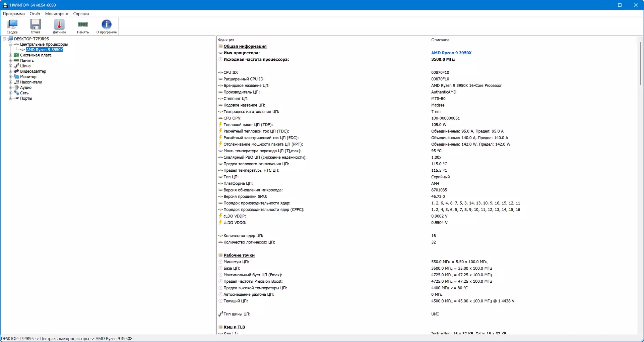Click the Накопители drives icon in tree

tap(16, 82)
